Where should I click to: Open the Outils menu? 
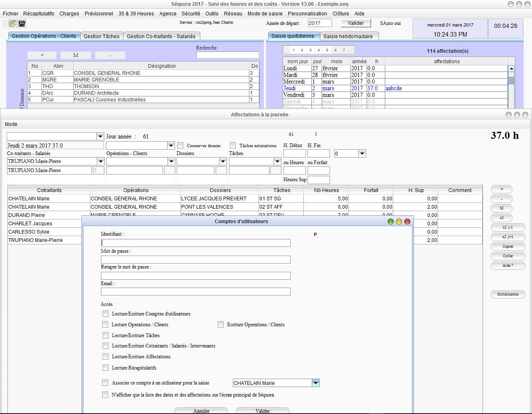[x=212, y=14]
